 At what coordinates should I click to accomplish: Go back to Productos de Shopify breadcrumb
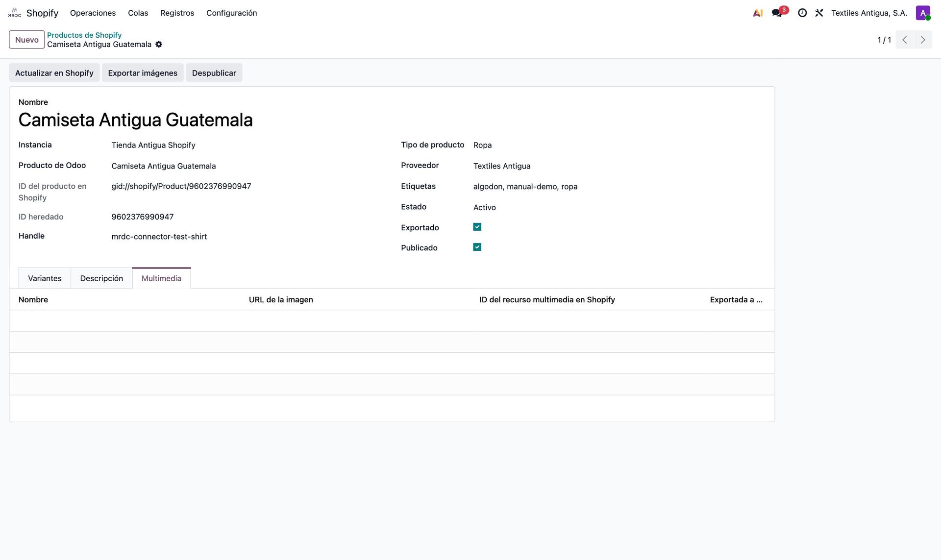pos(84,35)
